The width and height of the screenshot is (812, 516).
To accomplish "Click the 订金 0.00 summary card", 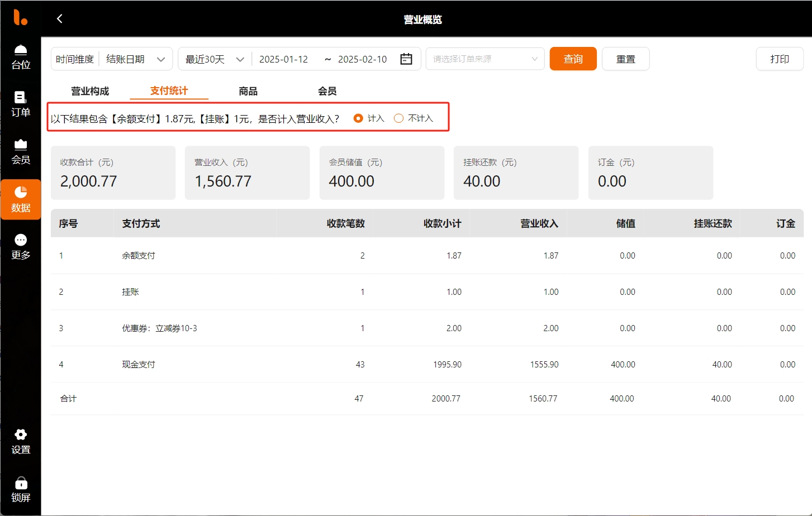I will (x=650, y=173).
